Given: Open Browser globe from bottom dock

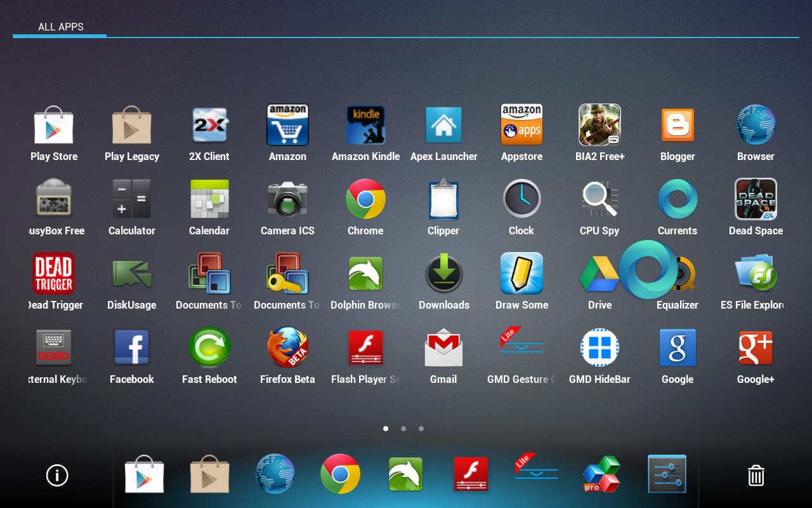Looking at the screenshot, I should (x=275, y=474).
